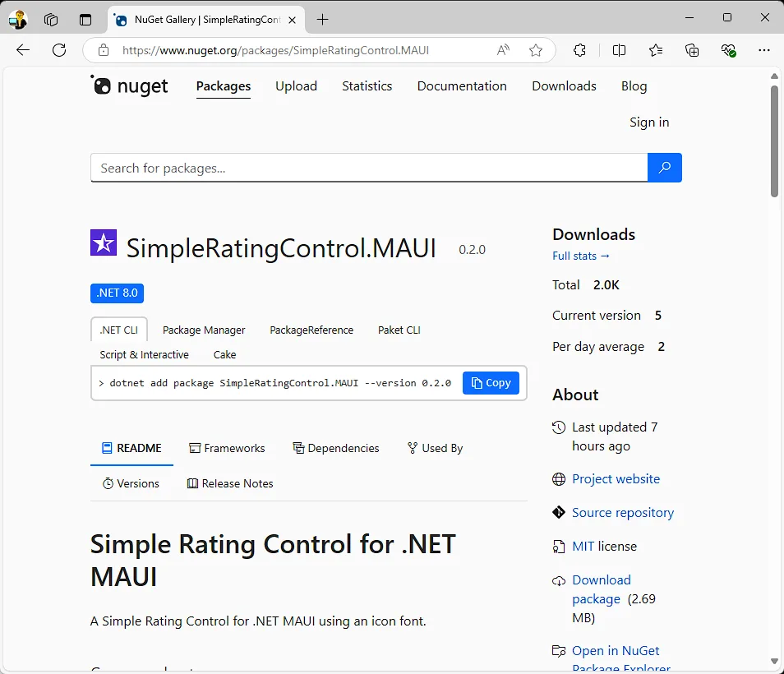This screenshot has height=674, width=784.
Task: Click the nuget logo in header
Action: (129, 85)
